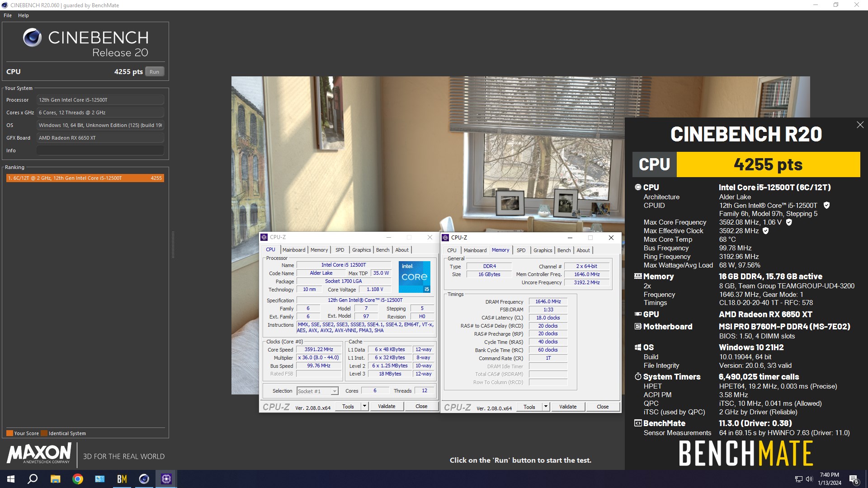
Task: Click the verified shield next to CPUID name
Action: 826,205
